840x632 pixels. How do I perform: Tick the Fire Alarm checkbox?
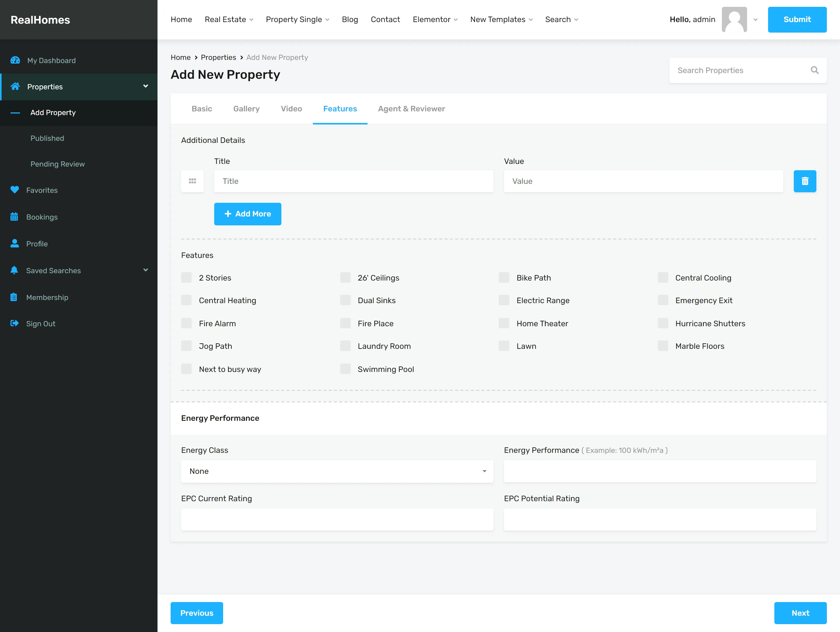(x=186, y=323)
